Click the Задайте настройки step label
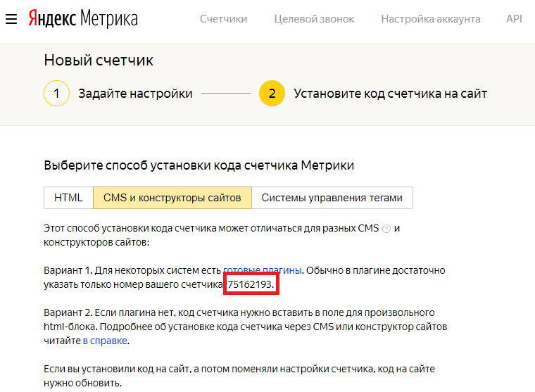This screenshot has width=535, height=392. (x=135, y=94)
